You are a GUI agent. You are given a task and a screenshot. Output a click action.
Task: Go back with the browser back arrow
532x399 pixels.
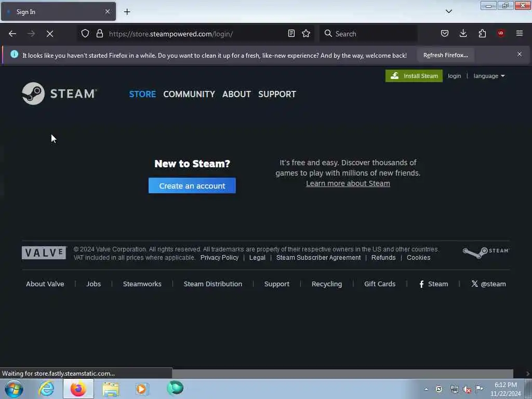click(x=12, y=34)
